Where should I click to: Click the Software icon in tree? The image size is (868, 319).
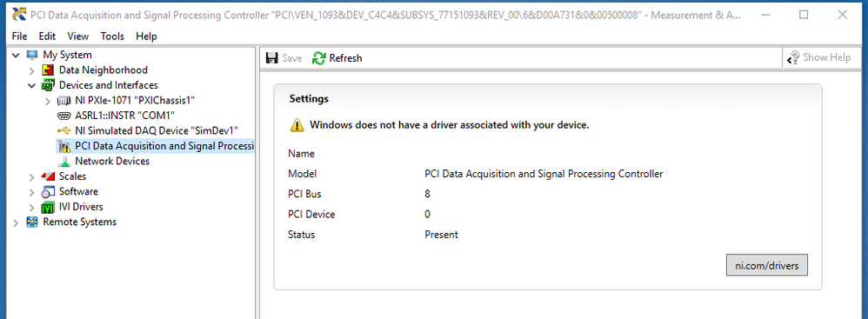coord(49,191)
